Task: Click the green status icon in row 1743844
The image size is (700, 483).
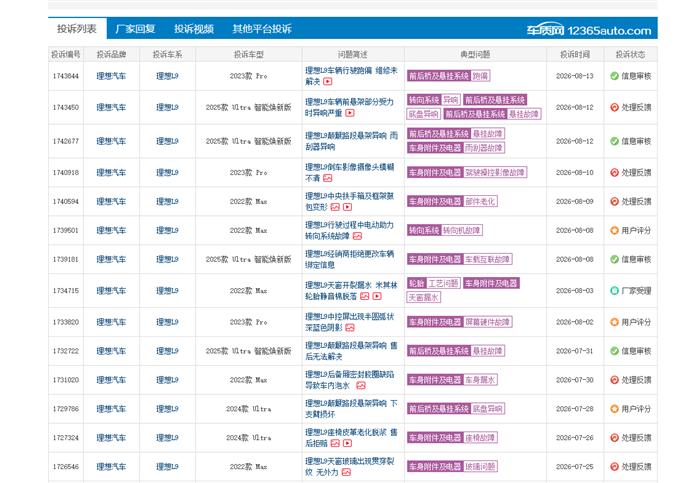Action: click(x=614, y=76)
